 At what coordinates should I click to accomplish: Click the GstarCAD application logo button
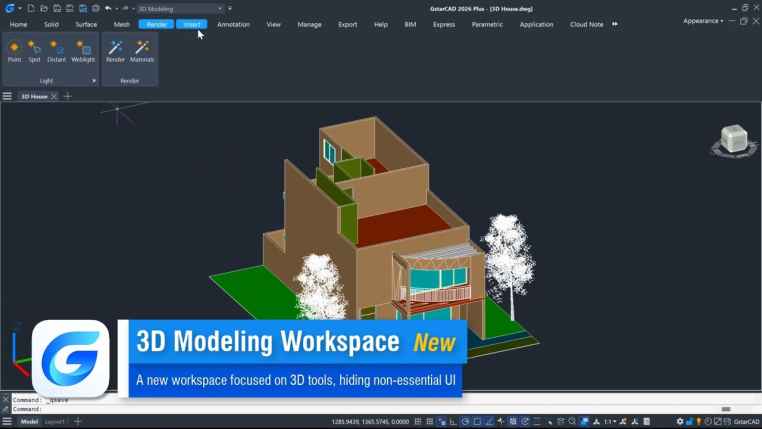[9, 8]
